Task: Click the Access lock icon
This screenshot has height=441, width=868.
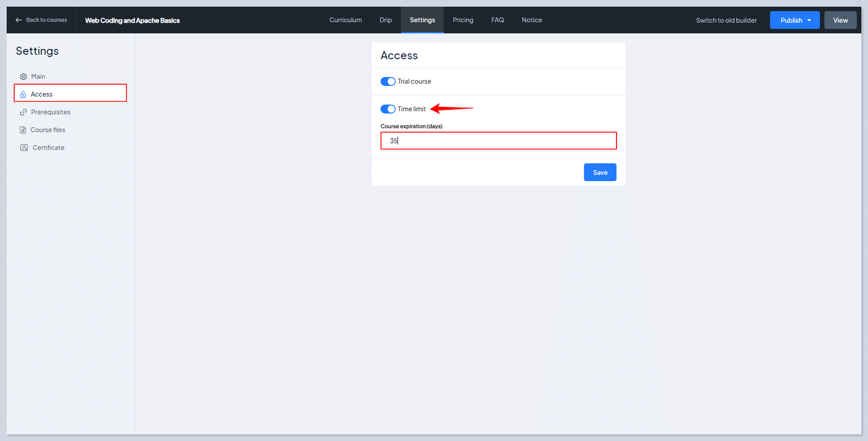Action: pos(23,94)
